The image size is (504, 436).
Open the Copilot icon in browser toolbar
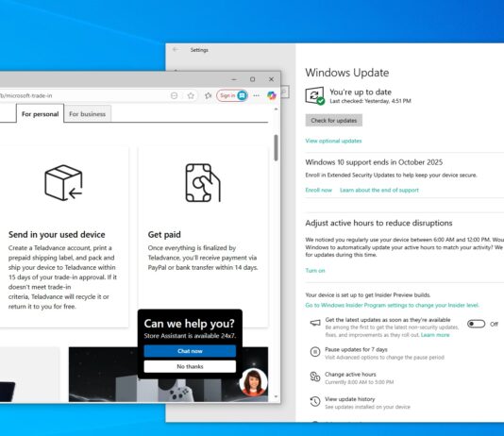pos(272,95)
